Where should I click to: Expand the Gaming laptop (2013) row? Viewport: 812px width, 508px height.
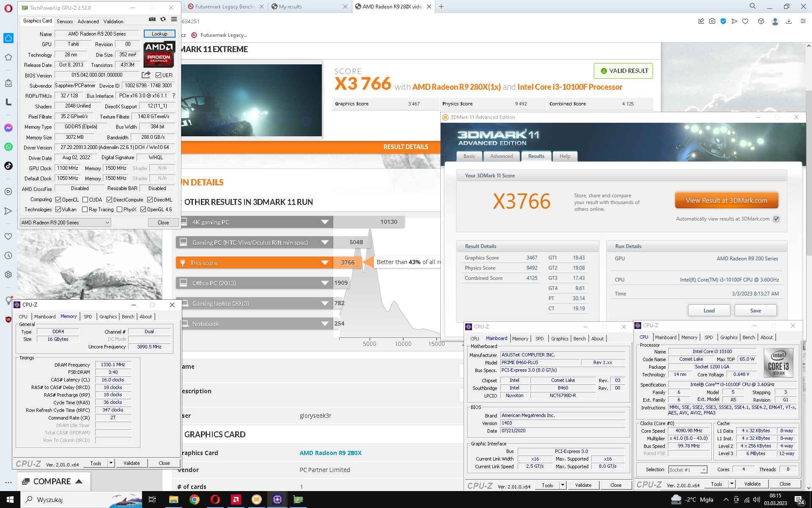325,303
